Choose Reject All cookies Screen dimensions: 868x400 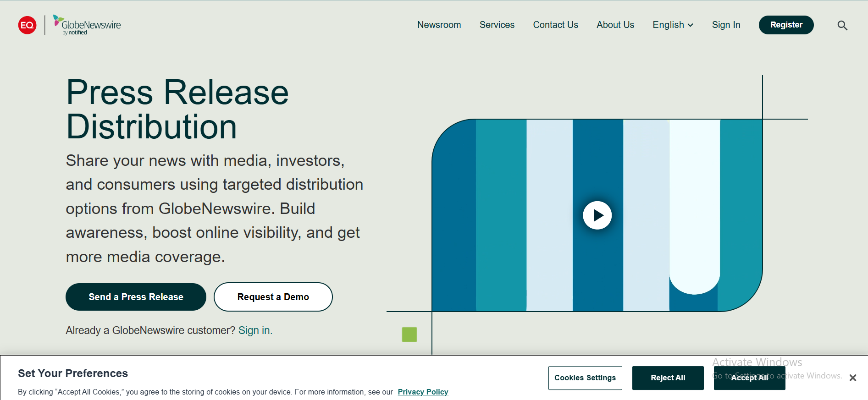(668, 378)
